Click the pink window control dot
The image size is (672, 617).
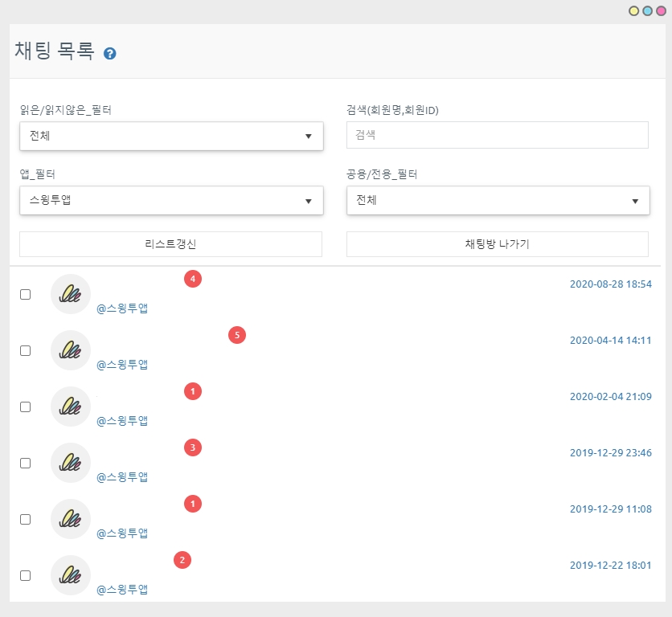pos(662,11)
